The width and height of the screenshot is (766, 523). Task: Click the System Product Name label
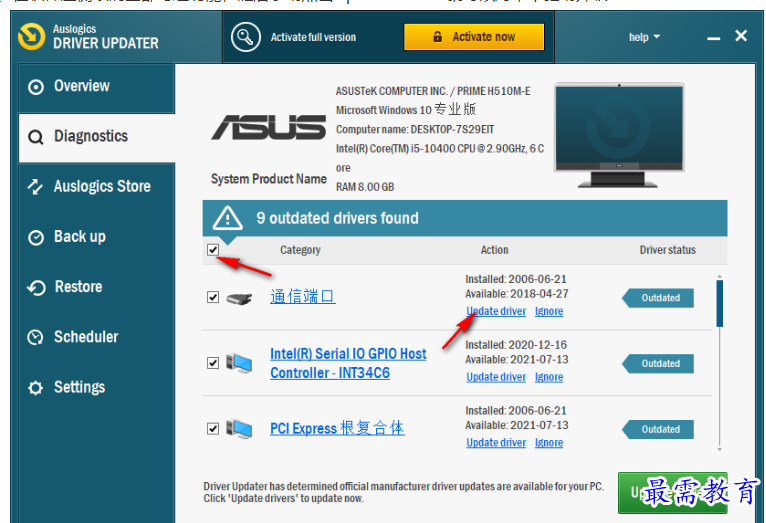point(269,179)
